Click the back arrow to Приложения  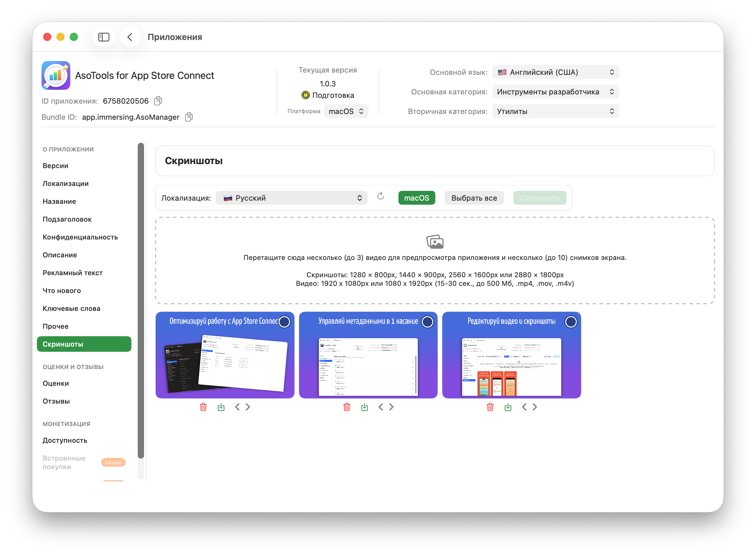[130, 37]
